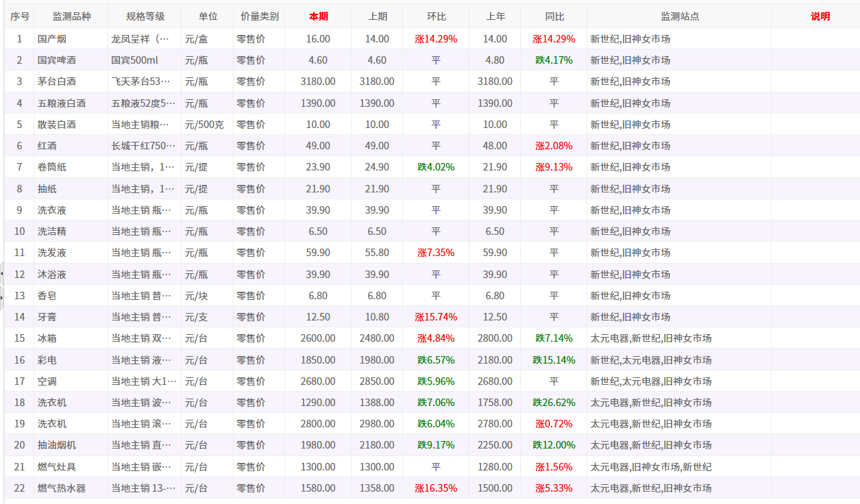Select the 空调 item cell

coord(71,381)
